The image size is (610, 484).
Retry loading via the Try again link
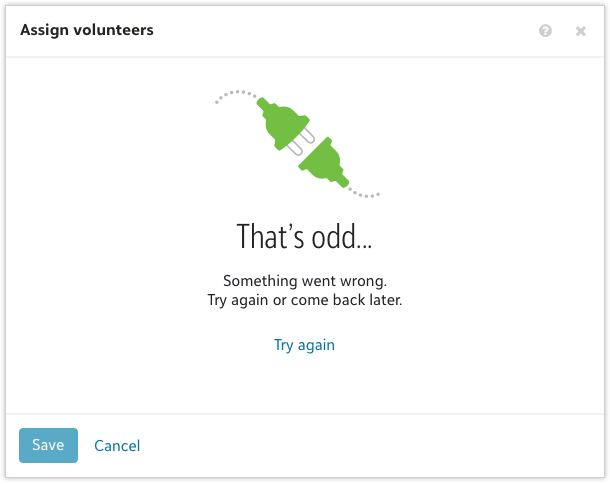pyautogui.click(x=304, y=345)
